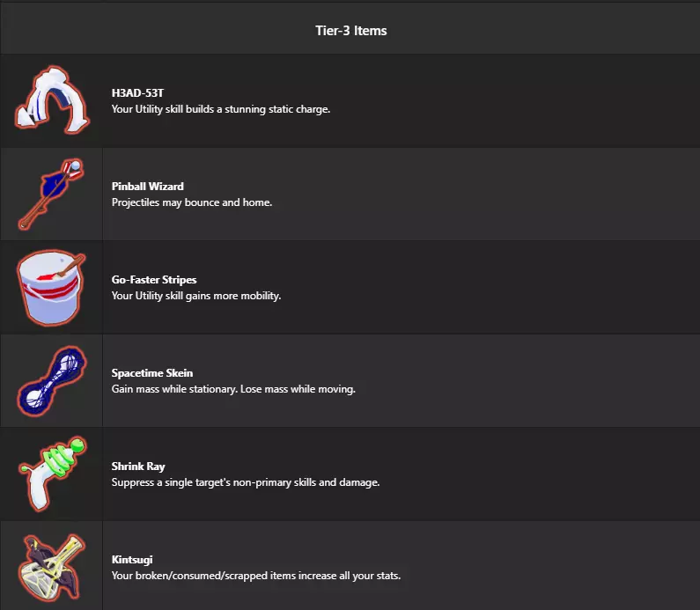Open the Go-Faster Stripes title link
Image resolution: width=700 pixels, height=610 pixels.
(154, 279)
